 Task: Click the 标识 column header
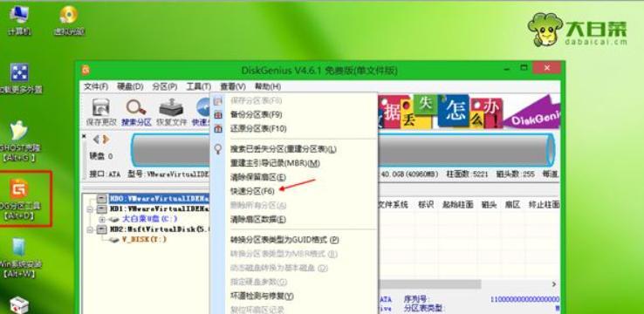pyautogui.click(x=426, y=205)
